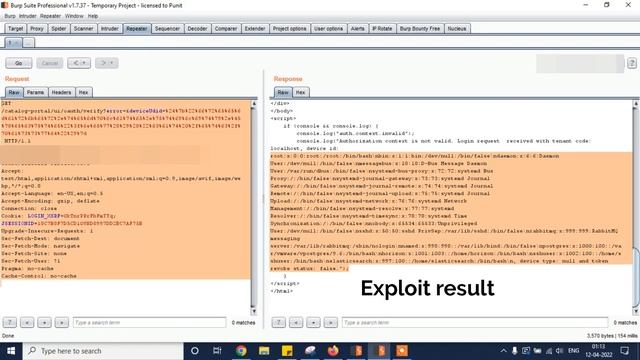Open Sticky Notes from the taskbar
640x360 pixels.
pos(287,351)
